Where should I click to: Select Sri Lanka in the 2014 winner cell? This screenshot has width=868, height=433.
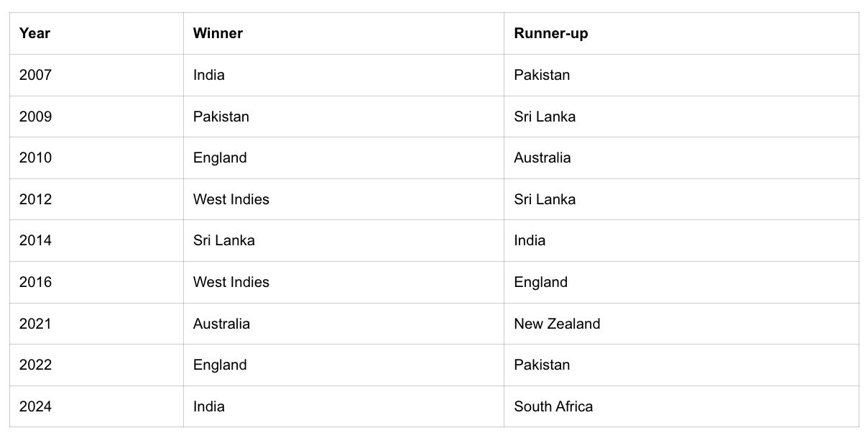(223, 240)
